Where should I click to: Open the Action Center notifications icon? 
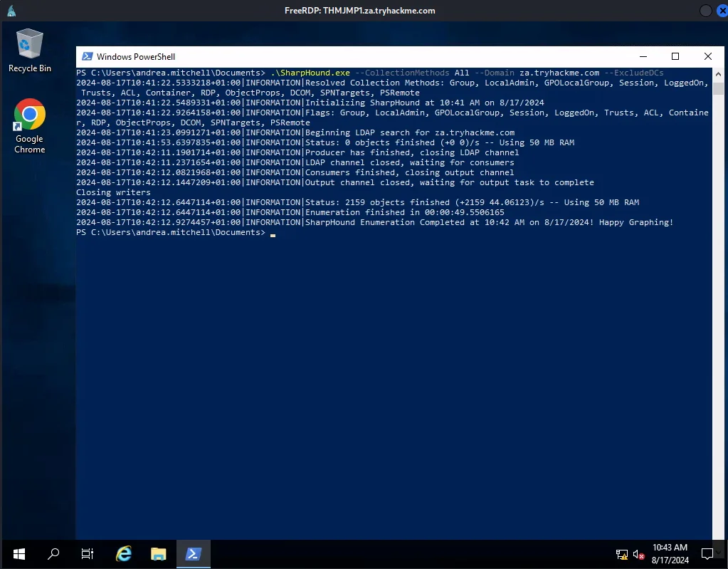[x=707, y=553]
